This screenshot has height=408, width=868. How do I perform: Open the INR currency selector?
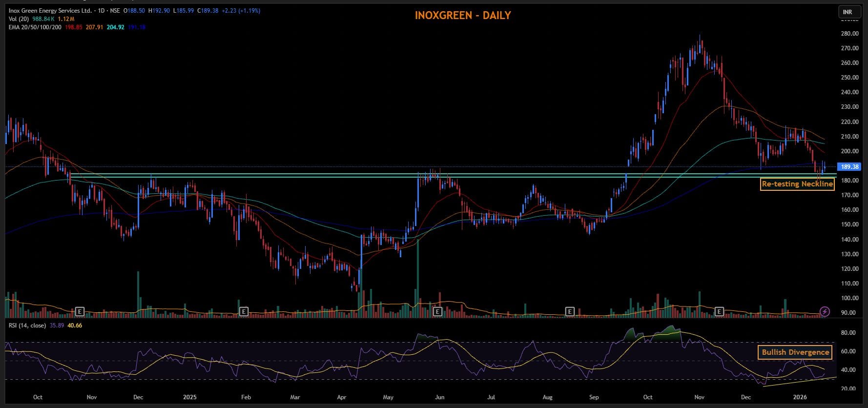pos(847,12)
